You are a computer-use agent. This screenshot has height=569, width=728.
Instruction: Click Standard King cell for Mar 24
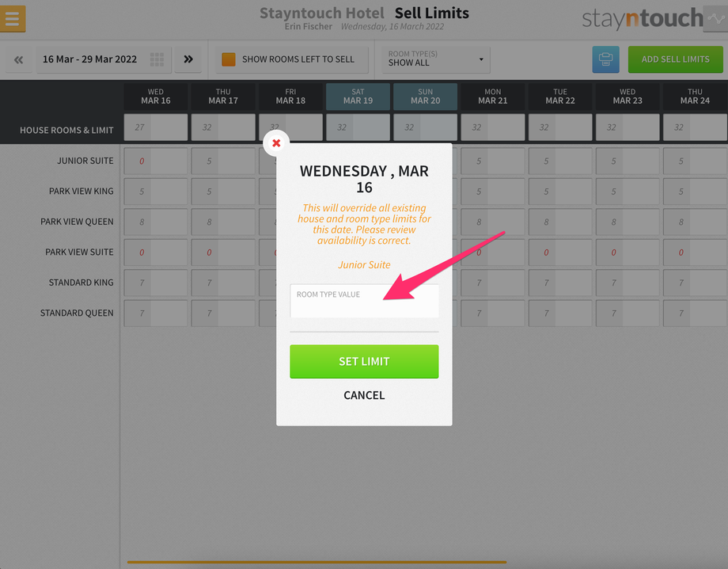tap(695, 283)
